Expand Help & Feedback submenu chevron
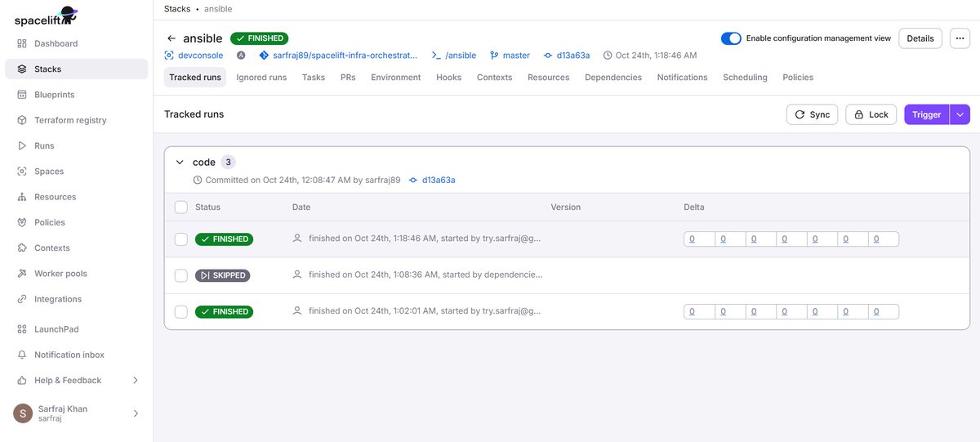The width and height of the screenshot is (980, 442). point(136,381)
